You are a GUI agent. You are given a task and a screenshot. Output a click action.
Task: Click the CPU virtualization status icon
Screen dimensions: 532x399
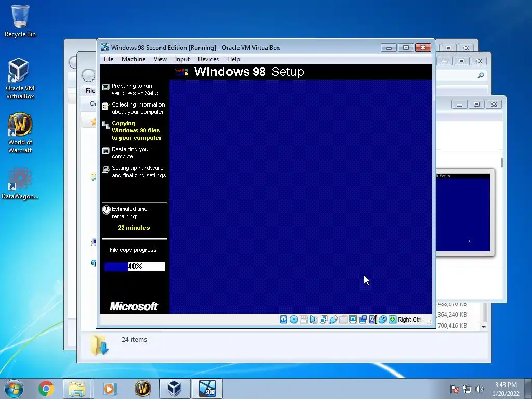click(x=373, y=320)
